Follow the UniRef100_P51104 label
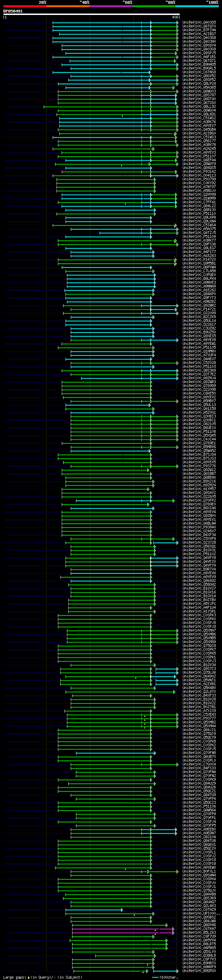This screenshot has height=980, width=222. (x=199, y=237)
